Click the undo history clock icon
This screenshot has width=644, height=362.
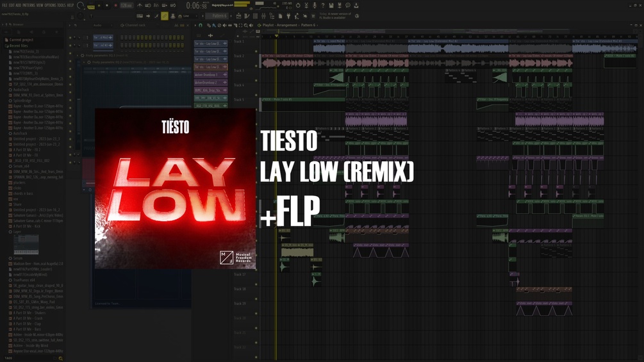click(x=298, y=5)
